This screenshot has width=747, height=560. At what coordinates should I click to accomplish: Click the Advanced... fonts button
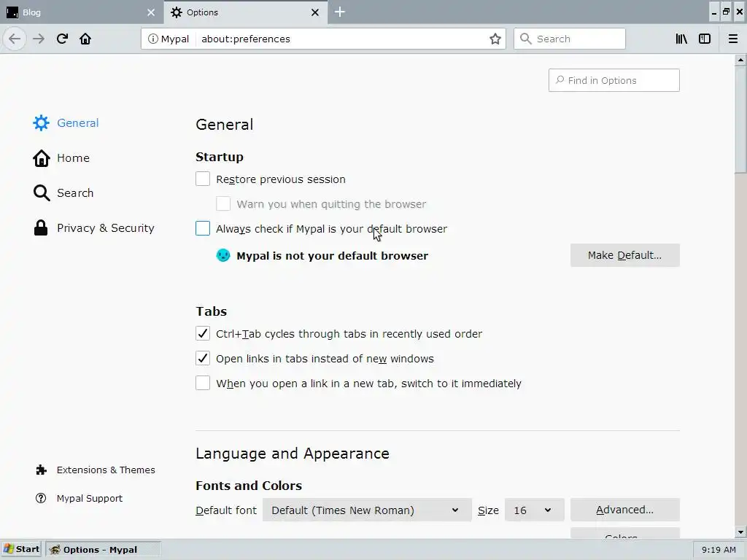tap(624, 510)
